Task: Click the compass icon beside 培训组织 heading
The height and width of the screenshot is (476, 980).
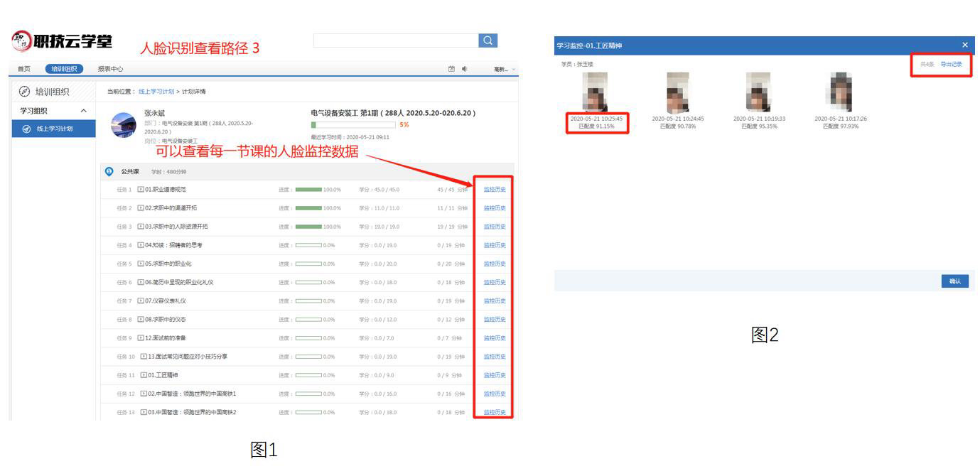Action: click(x=24, y=91)
